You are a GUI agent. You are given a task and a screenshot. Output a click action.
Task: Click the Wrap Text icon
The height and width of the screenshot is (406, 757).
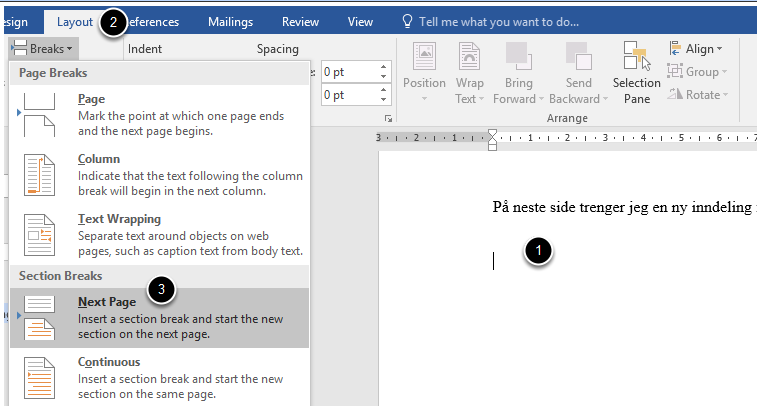tap(469, 57)
